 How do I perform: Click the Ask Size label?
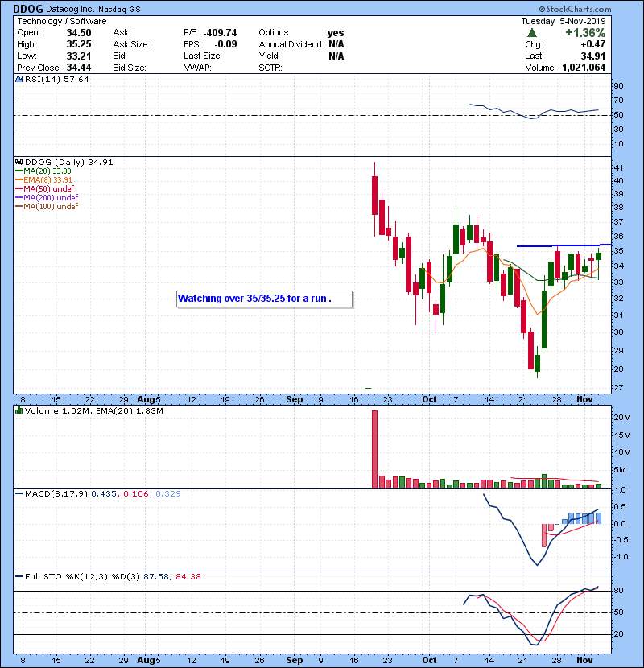tap(131, 44)
